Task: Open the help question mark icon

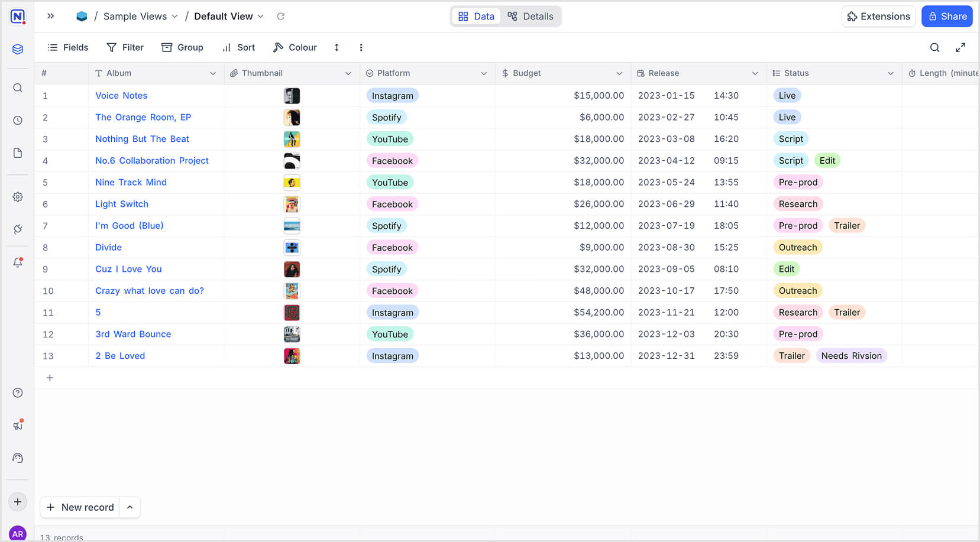Action: tap(18, 393)
